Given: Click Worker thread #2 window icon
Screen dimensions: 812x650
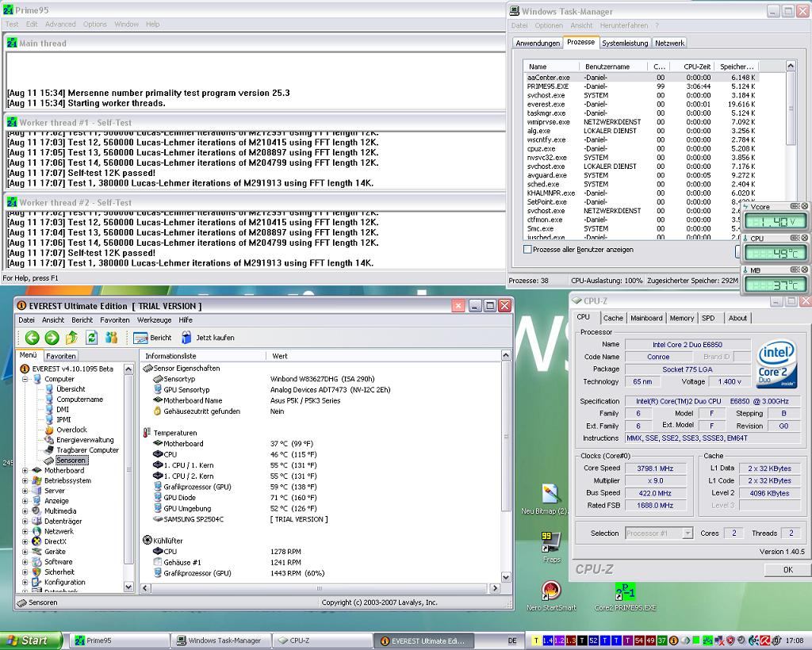Looking at the screenshot, I should (x=12, y=202).
